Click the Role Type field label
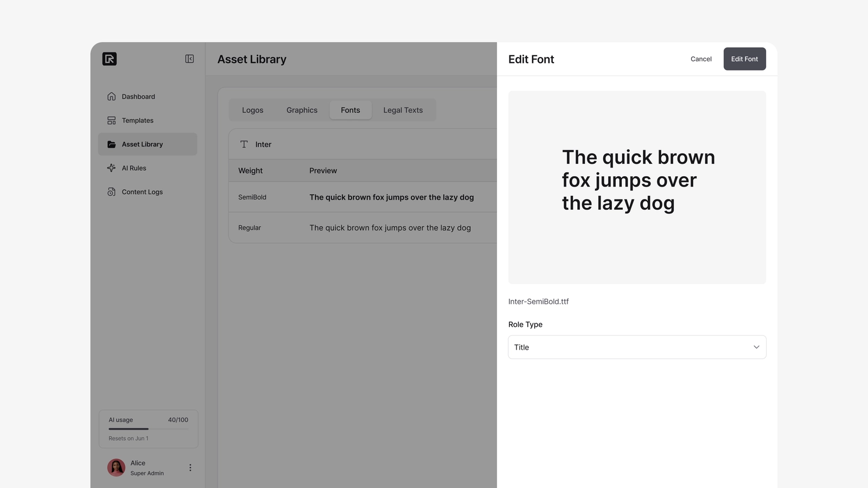This screenshot has height=488, width=868. coord(525,324)
